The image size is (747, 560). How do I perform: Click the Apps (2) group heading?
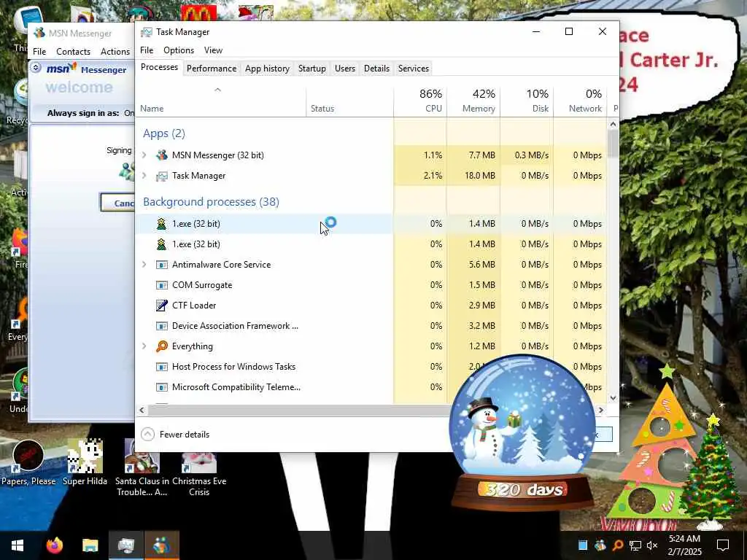[x=164, y=133]
